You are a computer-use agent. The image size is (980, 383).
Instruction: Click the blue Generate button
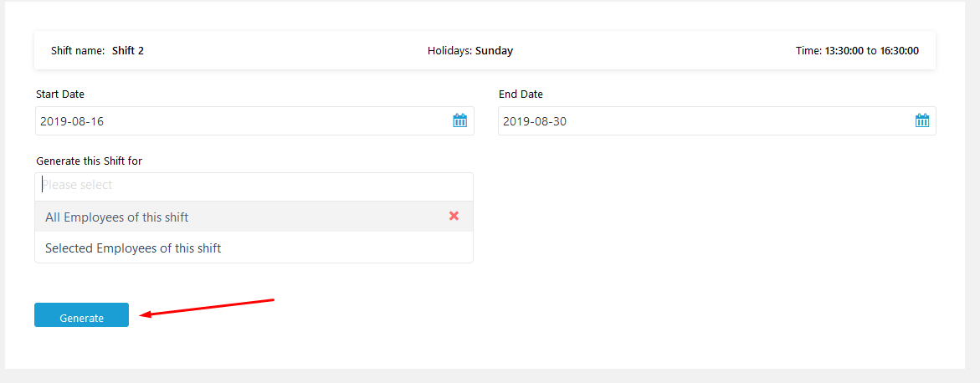pos(81,315)
